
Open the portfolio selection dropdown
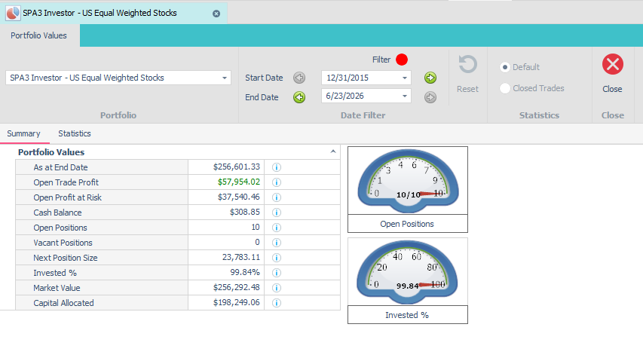point(225,78)
